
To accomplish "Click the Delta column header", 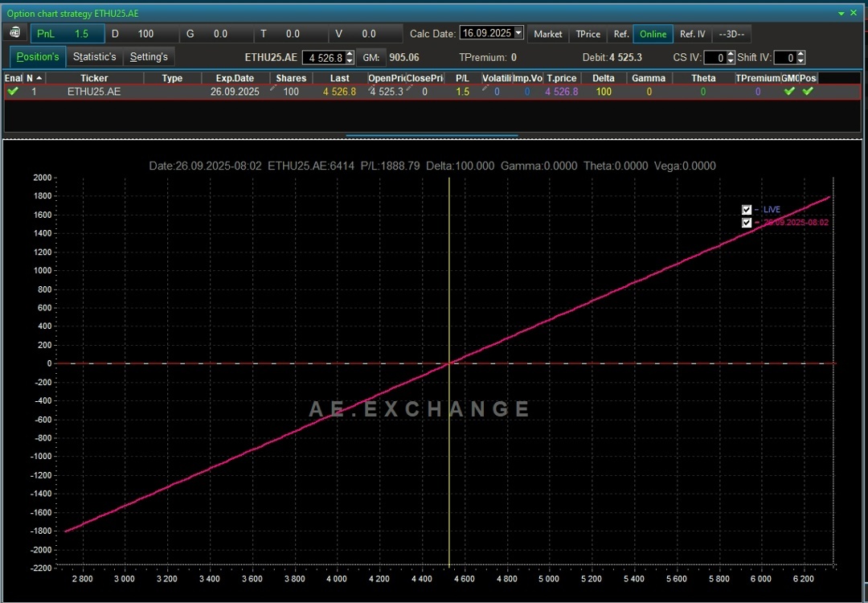I will click(x=604, y=78).
